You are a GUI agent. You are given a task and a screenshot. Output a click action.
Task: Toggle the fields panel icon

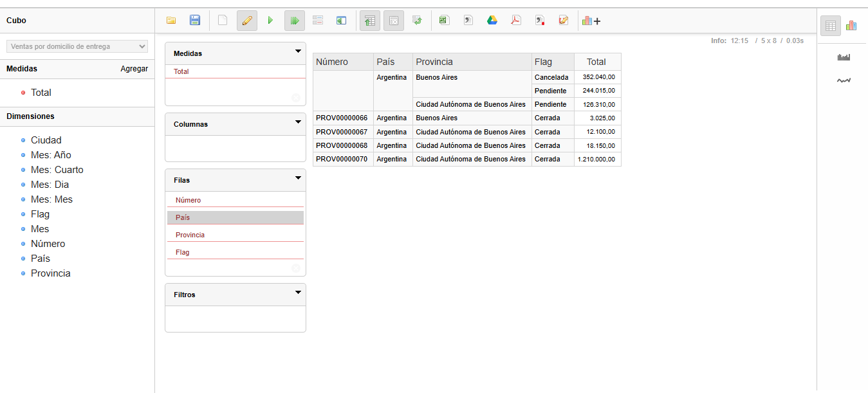tap(318, 21)
